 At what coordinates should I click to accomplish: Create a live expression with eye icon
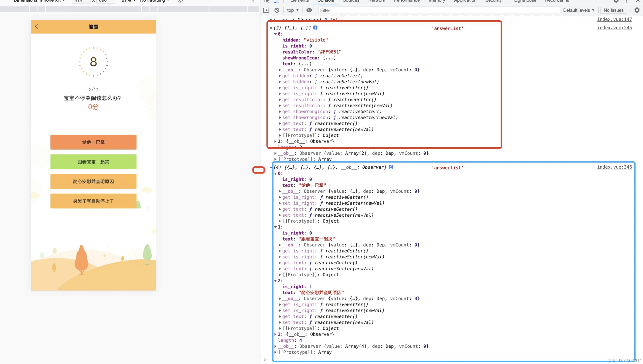pos(309,10)
